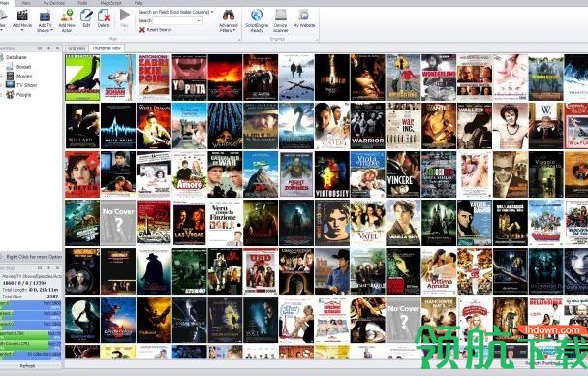This screenshot has width=588, height=376.
Task: Select the Zohan movie poster
Action: [x=118, y=78]
